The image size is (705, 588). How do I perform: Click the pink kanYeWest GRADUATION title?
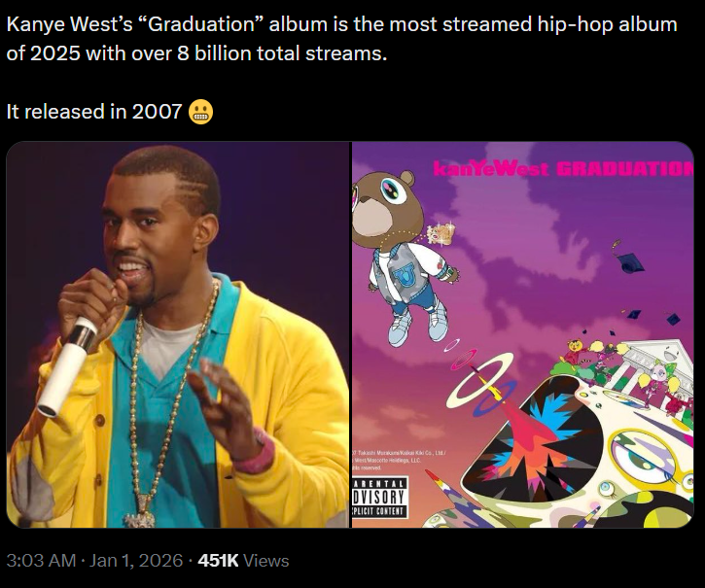[563, 169]
